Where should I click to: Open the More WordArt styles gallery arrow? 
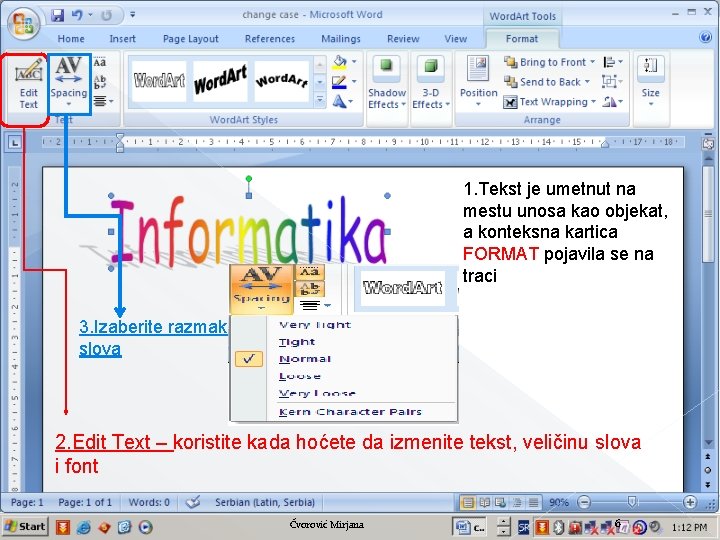pyautogui.click(x=320, y=100)
